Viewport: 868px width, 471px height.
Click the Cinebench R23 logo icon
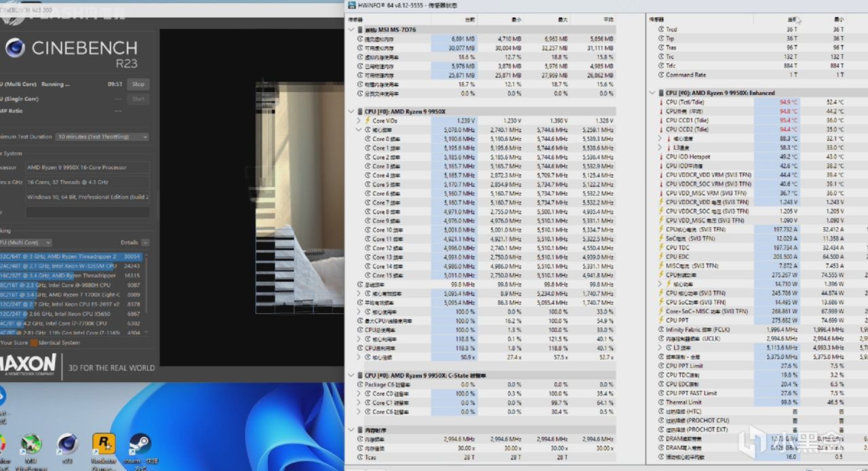point(15,48)
